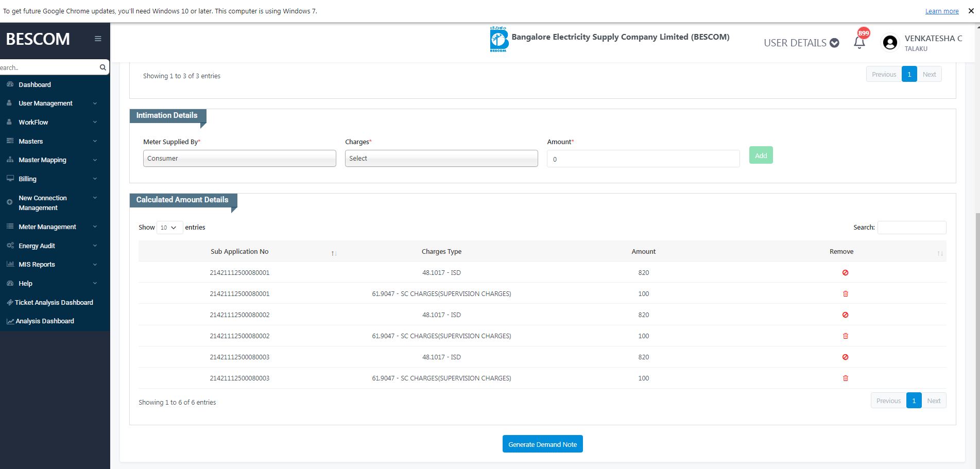Click trash icon for application 21421112500080002
980x469 pixels.
845,336
